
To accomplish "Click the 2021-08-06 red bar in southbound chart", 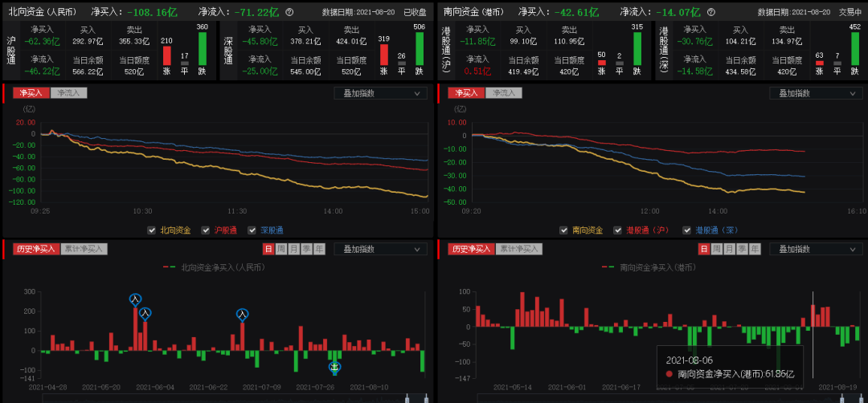I will pyautogui.click(x=813, y=315).
